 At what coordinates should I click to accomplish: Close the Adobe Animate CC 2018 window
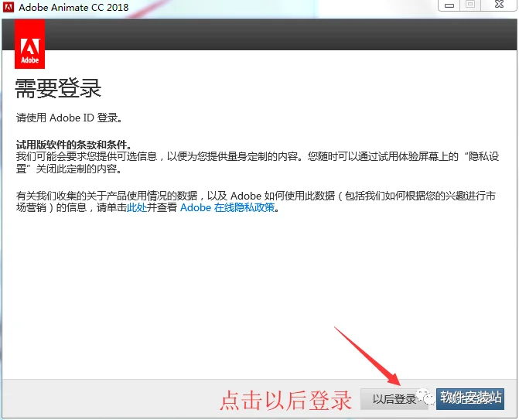pyautogui.click(x=499, y=5)
